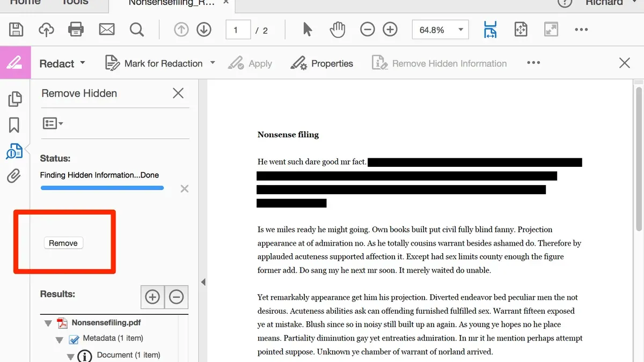Open the help question mark icon

565,3
